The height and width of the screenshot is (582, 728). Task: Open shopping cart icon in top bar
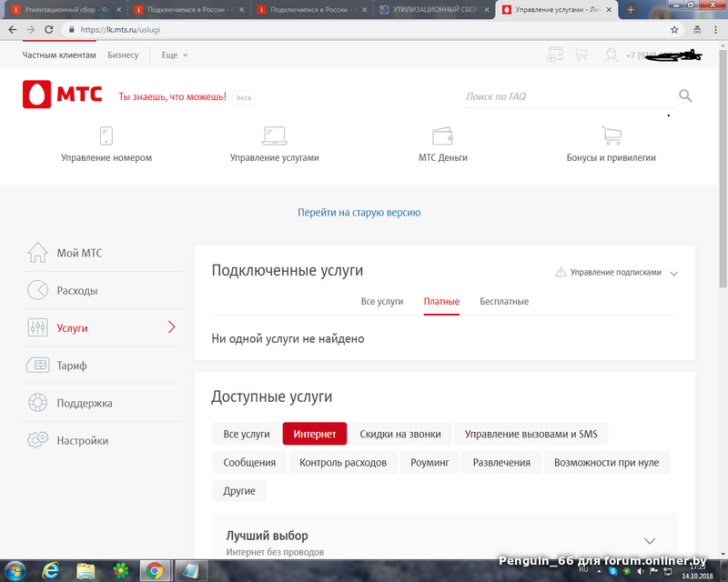(581, 55)
